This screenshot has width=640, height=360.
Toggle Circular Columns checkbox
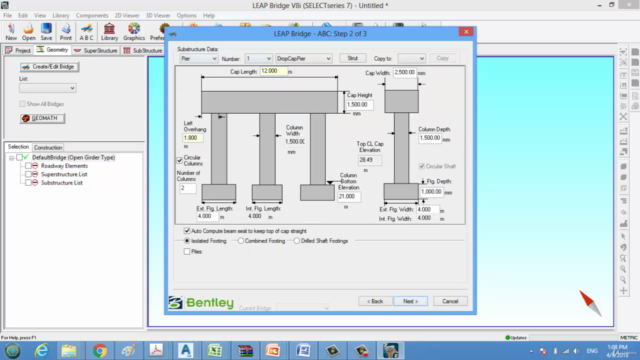pos(180,160)
